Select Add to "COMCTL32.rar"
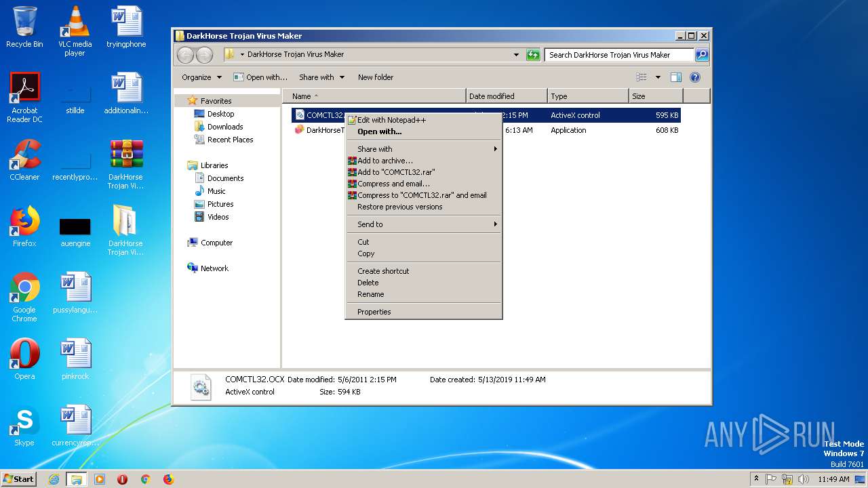This screenshot has width=868, height=488. click(x=424, y=172)
